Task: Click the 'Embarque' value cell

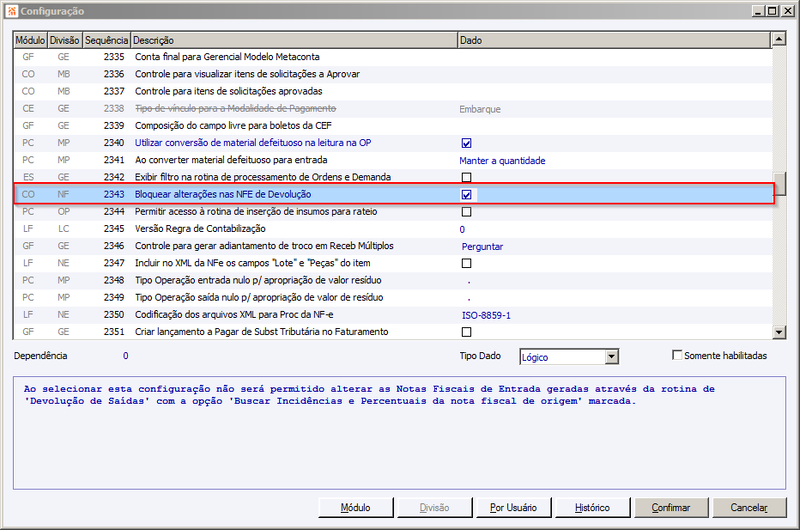Action: (x=480, y=109)
